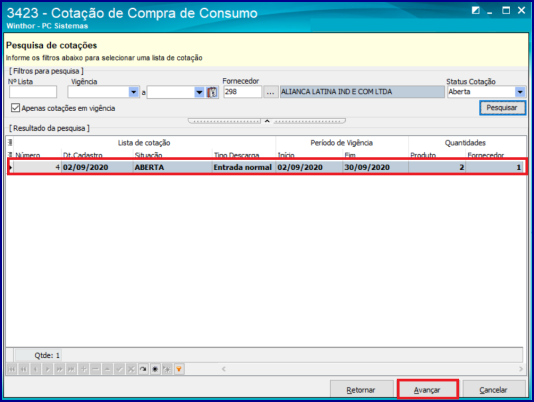Click the Dt.Cadastro cell 02/09/2020
Viewport: 534px width, 402px height.
pos(97,167)
